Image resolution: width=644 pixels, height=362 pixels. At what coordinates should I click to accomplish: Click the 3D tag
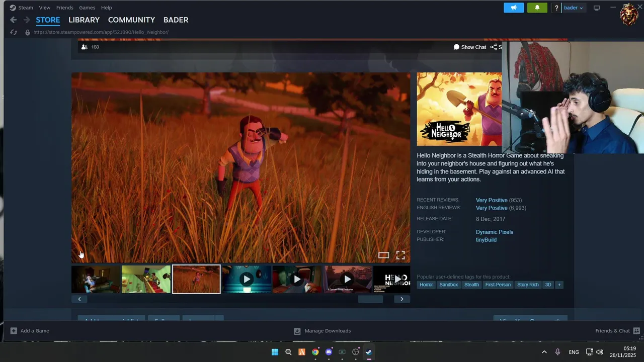tap(548, 285)
